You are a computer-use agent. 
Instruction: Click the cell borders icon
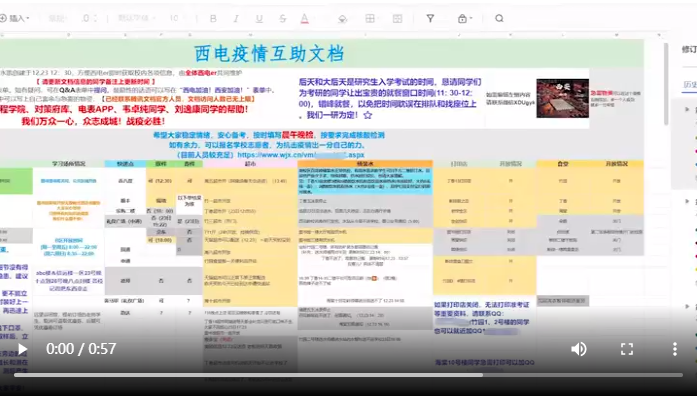[370, 18]
